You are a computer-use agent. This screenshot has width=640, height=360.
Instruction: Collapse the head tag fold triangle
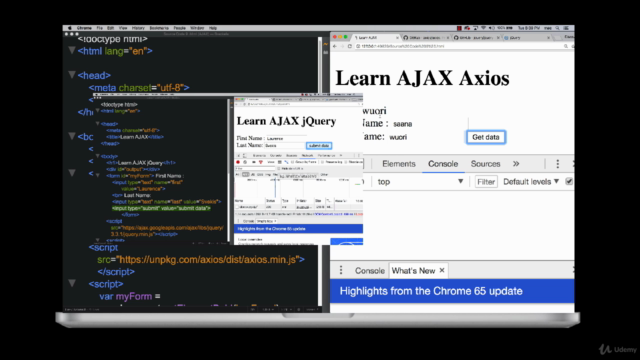pyautogui.click(x=72, y=75)
